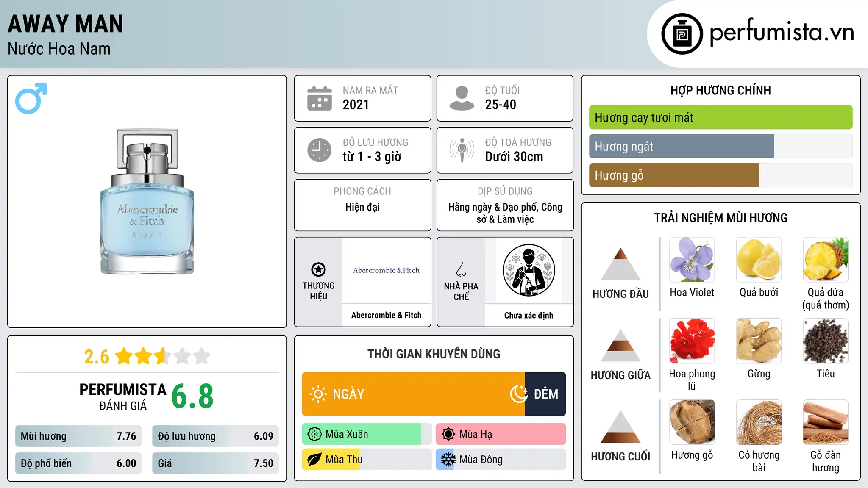This screenshot has height=488, width=868.
Task: Click the person icon beside Độ tuổi
Action: coord(462,98)
